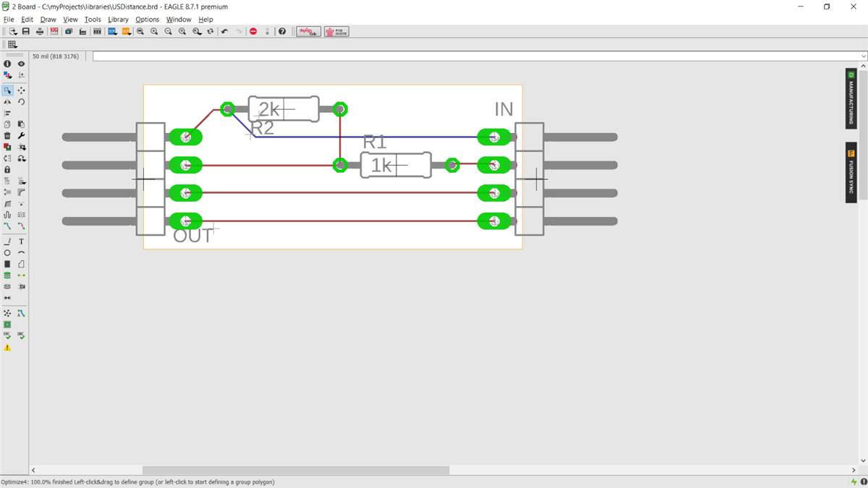Screen dimensions: 868x488
Task: Select the Mirror tool
Action: coord(7,102)
